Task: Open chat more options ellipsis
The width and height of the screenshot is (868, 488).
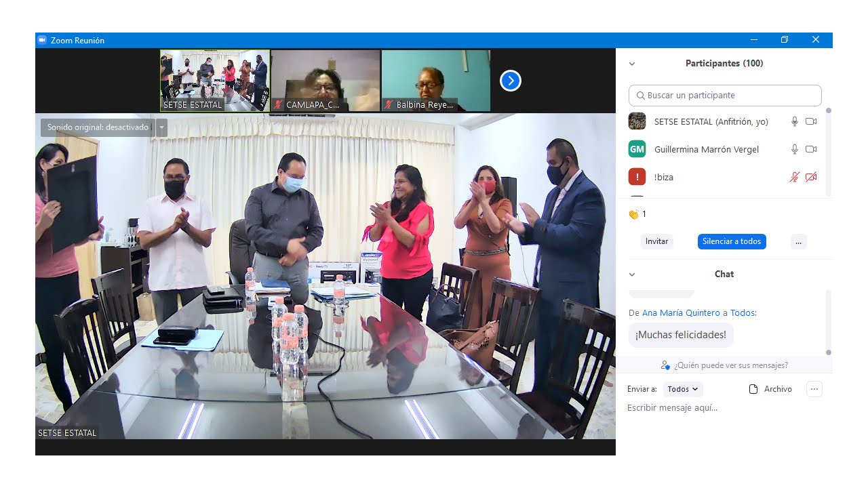Action: click(x=814, y=389)
